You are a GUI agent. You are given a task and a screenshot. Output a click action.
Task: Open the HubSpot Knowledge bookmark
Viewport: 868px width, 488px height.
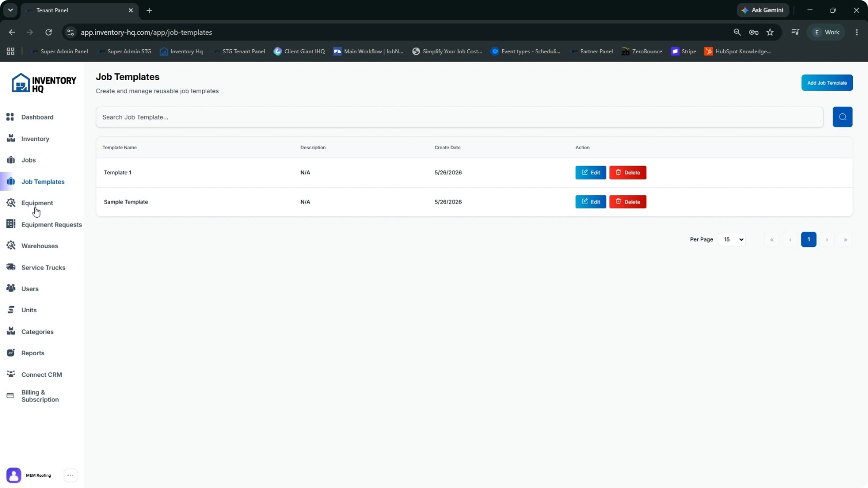click(738, 51)
